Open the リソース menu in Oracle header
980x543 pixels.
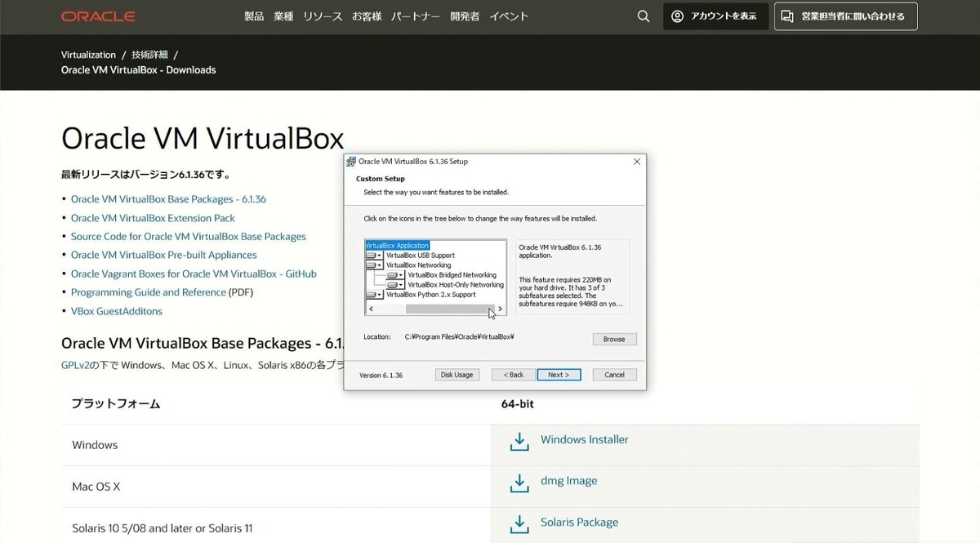(323, 16)
